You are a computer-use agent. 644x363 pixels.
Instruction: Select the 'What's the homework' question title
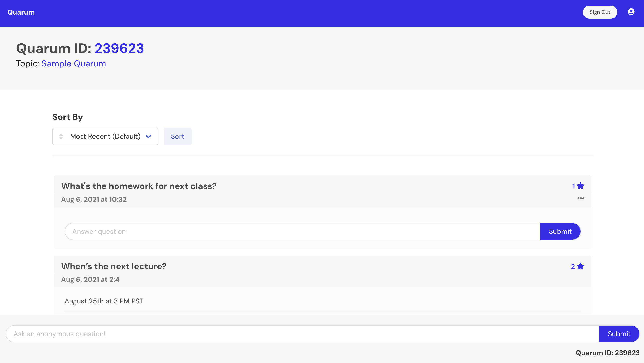point(139,186)
